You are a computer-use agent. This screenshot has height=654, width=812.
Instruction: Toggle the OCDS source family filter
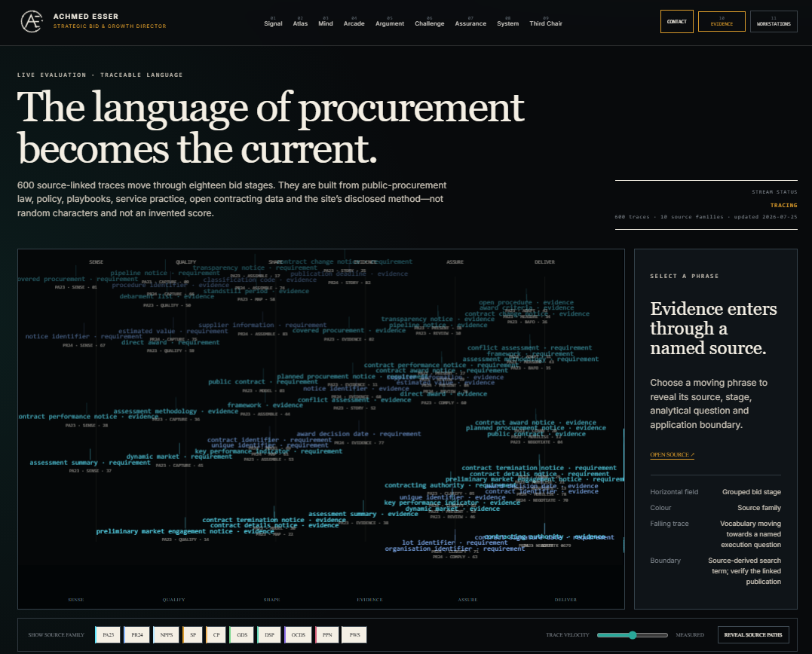pyautogui.click(x=299, y=635)
